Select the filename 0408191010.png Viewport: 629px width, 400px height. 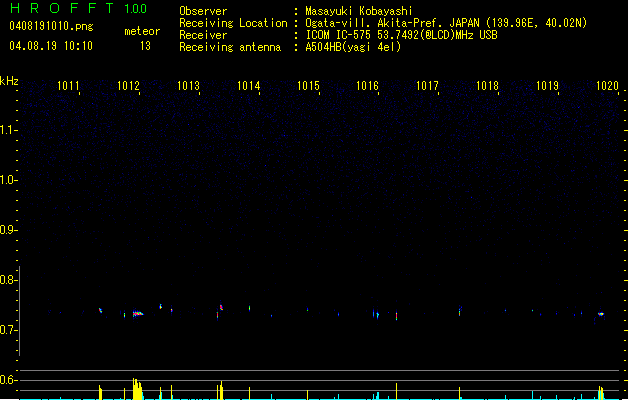[51, 26]
